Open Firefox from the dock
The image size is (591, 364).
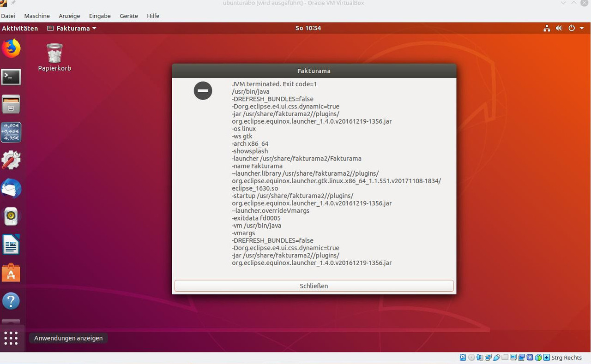pos(11,48)
